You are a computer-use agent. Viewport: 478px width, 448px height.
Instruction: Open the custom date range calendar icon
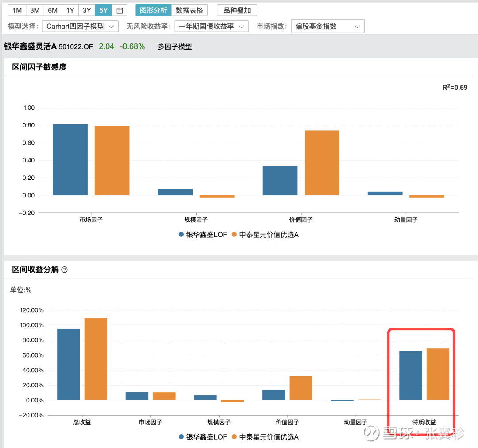coord(119,11)
